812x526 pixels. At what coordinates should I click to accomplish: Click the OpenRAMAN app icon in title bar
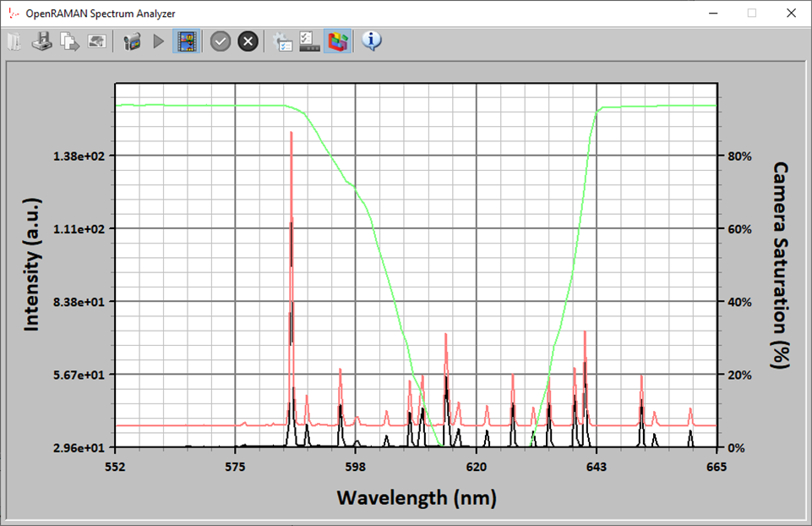[12, 13]
